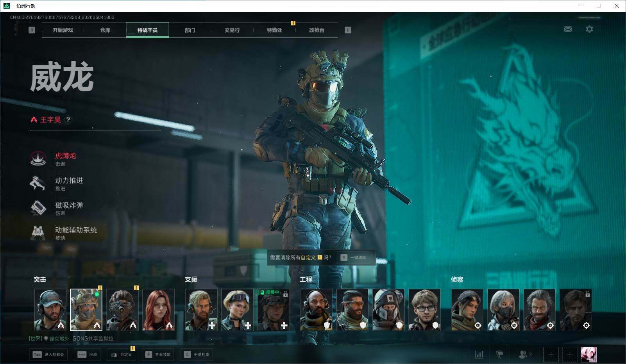Open the player avatar profile
Screen dimensions: 626x364
588,355
